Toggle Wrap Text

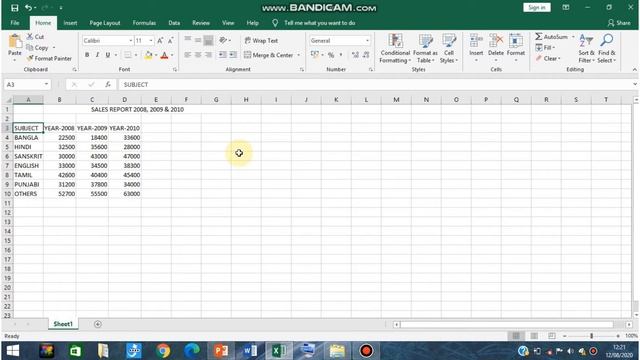click(x=261, y=40)
